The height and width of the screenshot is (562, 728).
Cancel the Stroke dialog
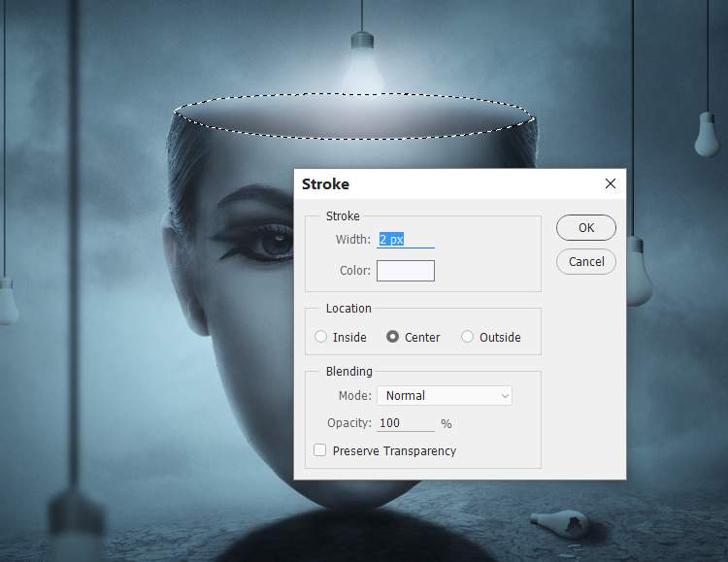click(586, 261)
